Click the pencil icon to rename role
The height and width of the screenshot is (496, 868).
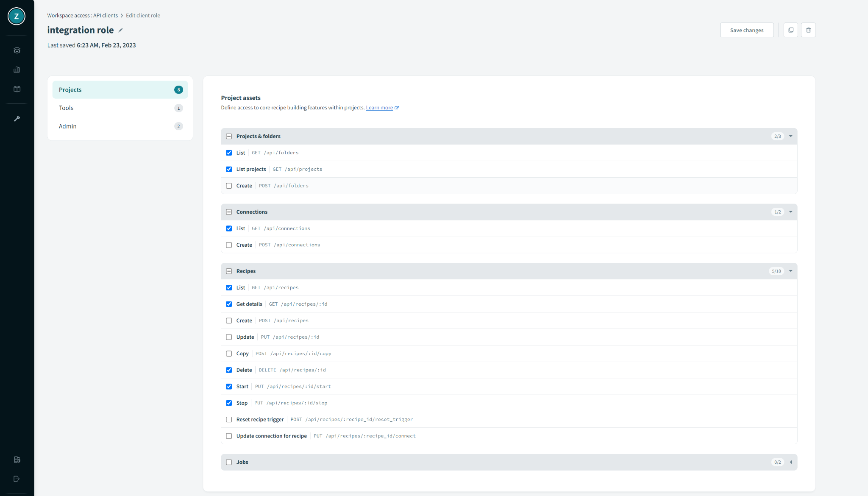pyautogui.click(x=121, y=30)
